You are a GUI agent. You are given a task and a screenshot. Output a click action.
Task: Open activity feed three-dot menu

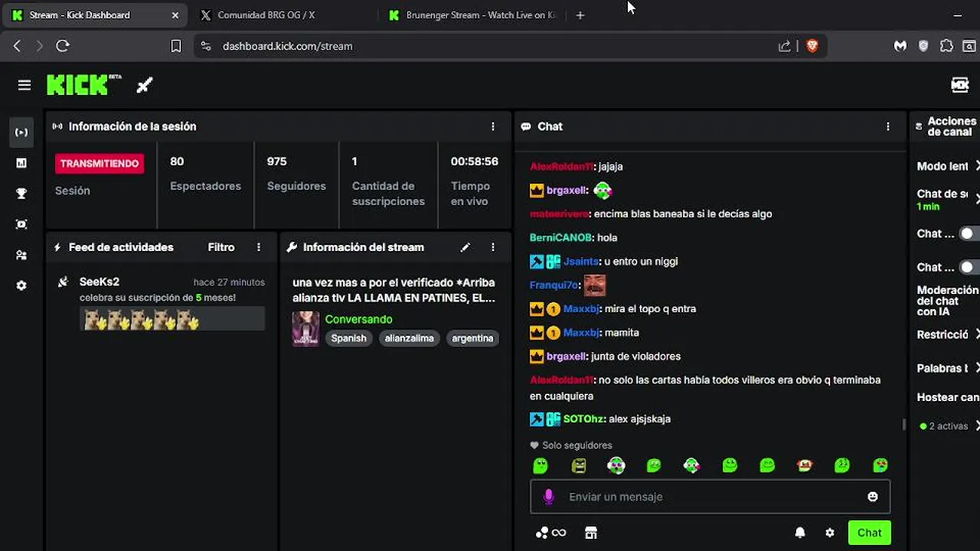coord(259,247)
